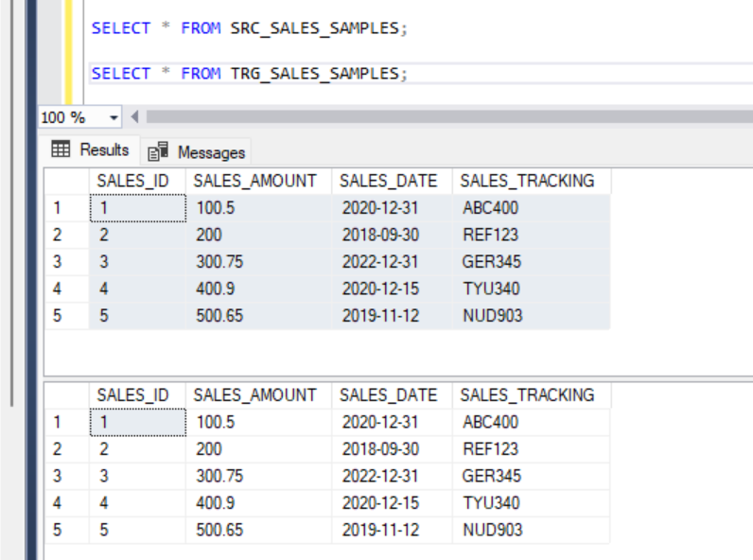This screenshot has width=753, height=560.
Task: Click SALES_AMOUNT column header in bottom grid
Action: [257, 394]
